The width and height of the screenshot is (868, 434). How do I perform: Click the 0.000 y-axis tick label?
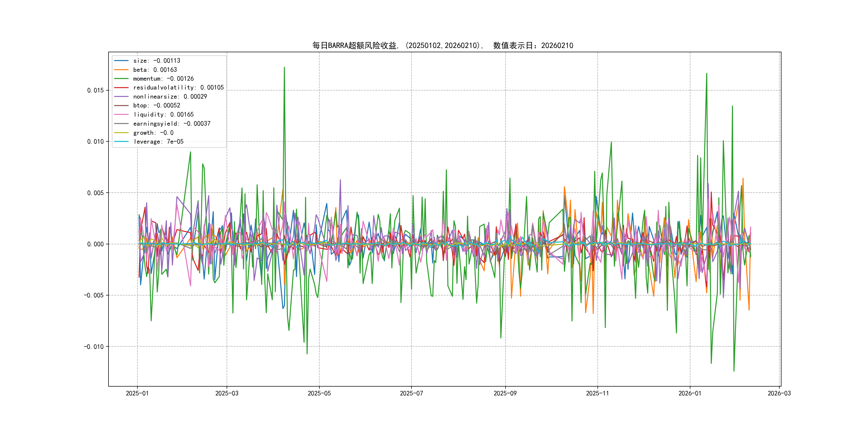pos(95,244)
